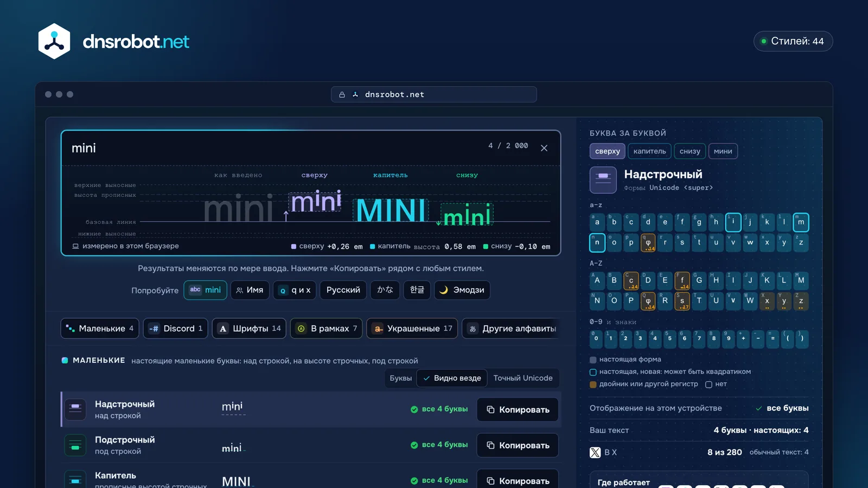Image resolution: width=868 pixels, height=488 pixels.
Task: Click the dnsrobot.net hexagon logo
Action: coord(54,41)
